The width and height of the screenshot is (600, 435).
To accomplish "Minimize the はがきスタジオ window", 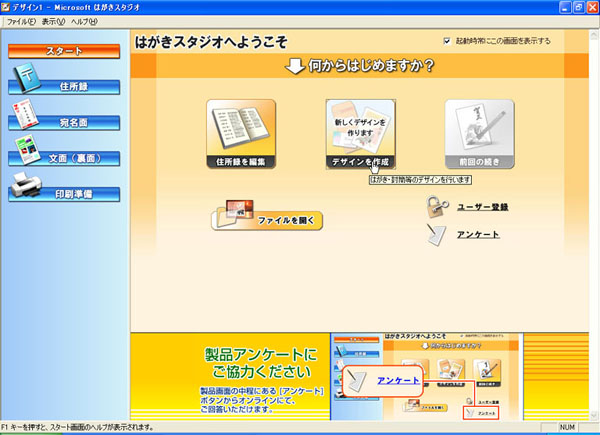I will click(x=566, y=7).
